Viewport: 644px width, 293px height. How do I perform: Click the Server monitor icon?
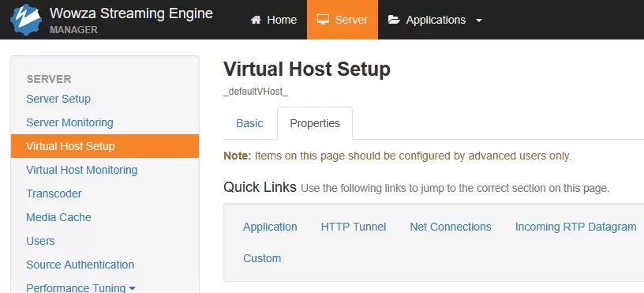(324, 20)
